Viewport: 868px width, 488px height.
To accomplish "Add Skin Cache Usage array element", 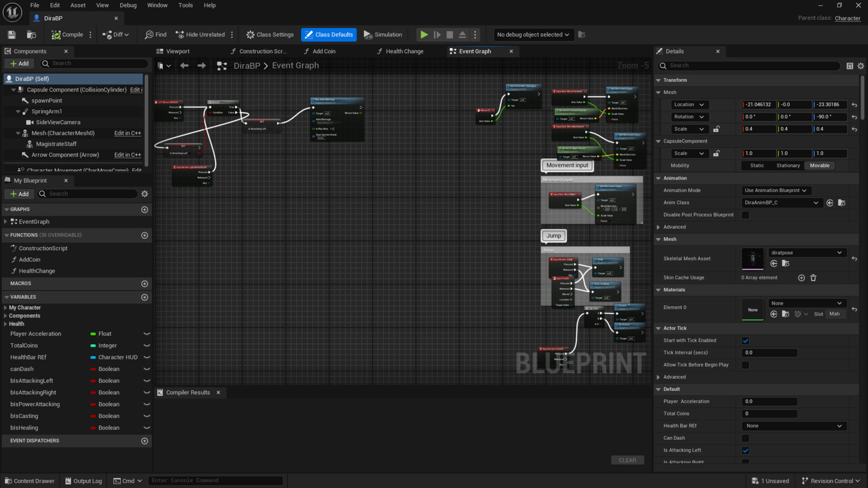I will pos(801,278).
